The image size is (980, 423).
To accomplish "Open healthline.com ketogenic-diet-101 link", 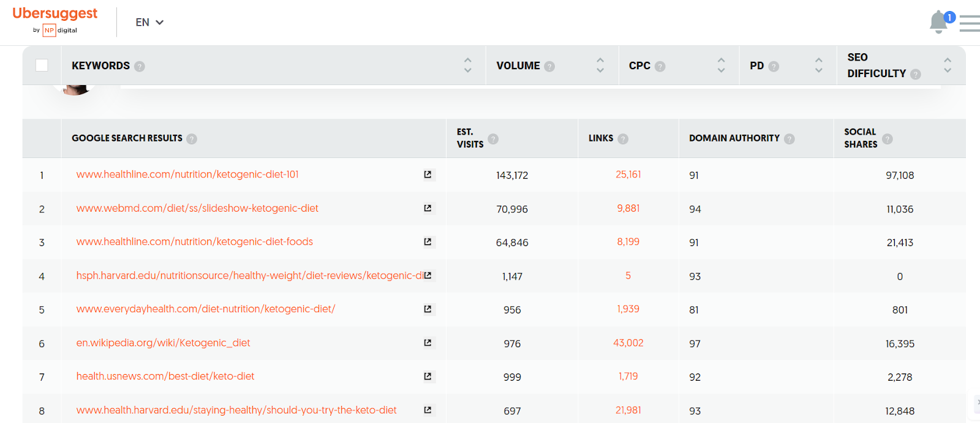I will pyautogui.click(x=187, y=174).
